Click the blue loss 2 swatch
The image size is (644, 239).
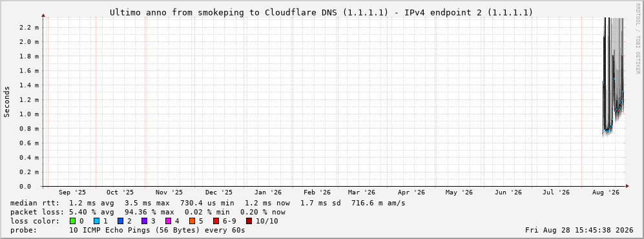point(120,221)
